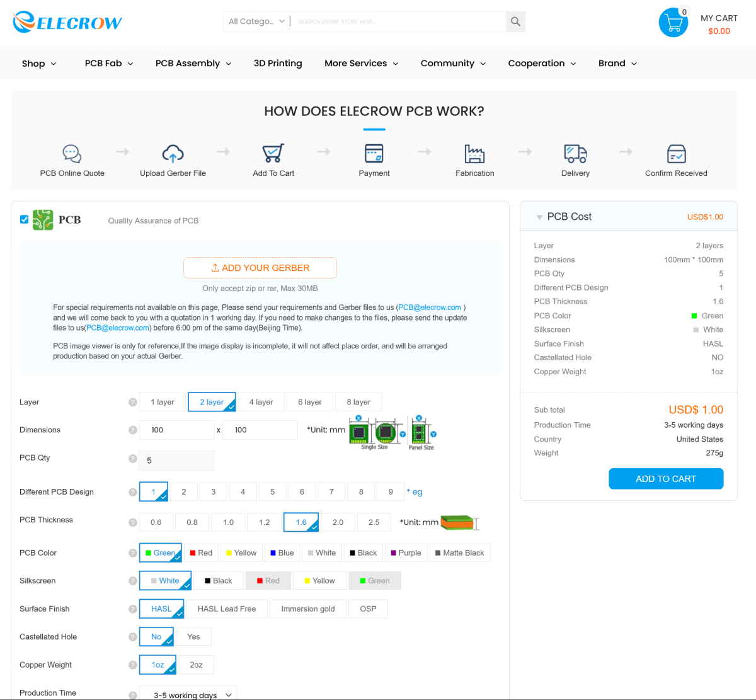Image resolution: width=756 pixels, height=700 pixels.
Task: Click the PCB thickness illustration icon
Action: tap(460, 522)
